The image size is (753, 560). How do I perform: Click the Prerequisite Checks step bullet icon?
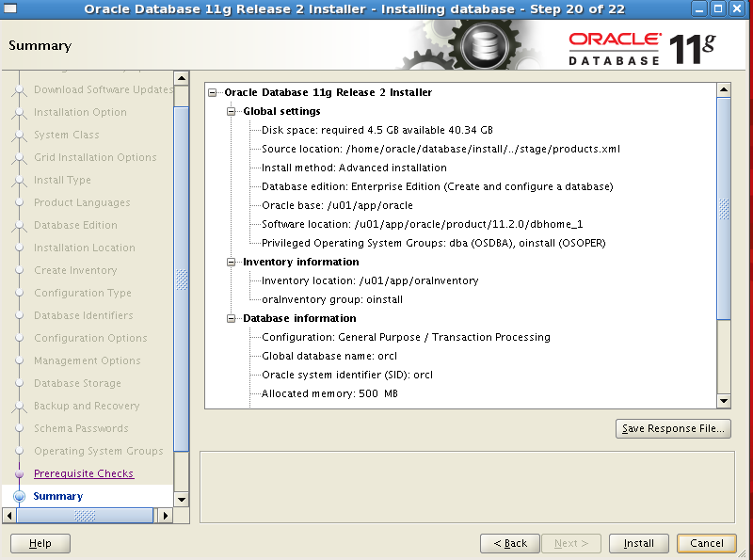[19, 474]
